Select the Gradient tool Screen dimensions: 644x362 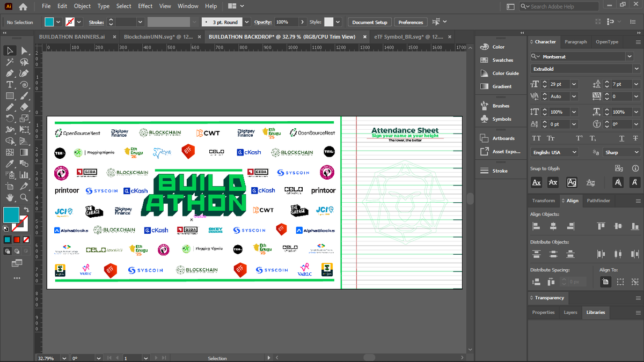[24, 152]
